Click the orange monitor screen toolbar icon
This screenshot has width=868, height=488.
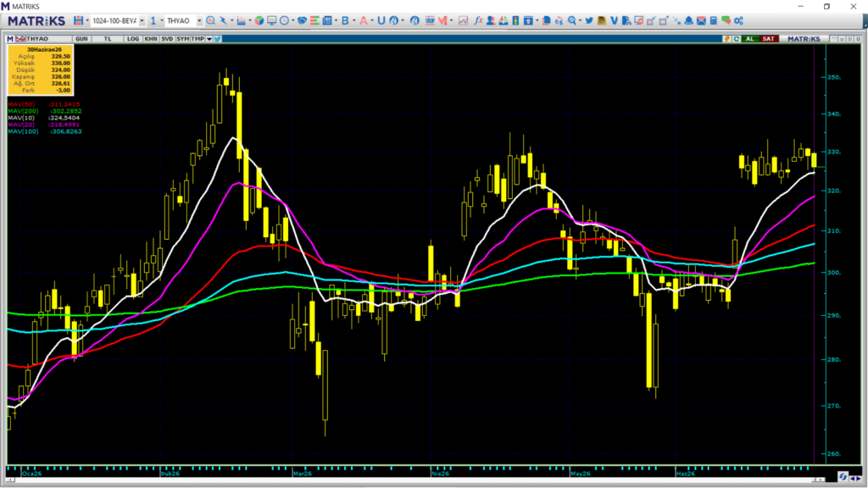[272, 20]
